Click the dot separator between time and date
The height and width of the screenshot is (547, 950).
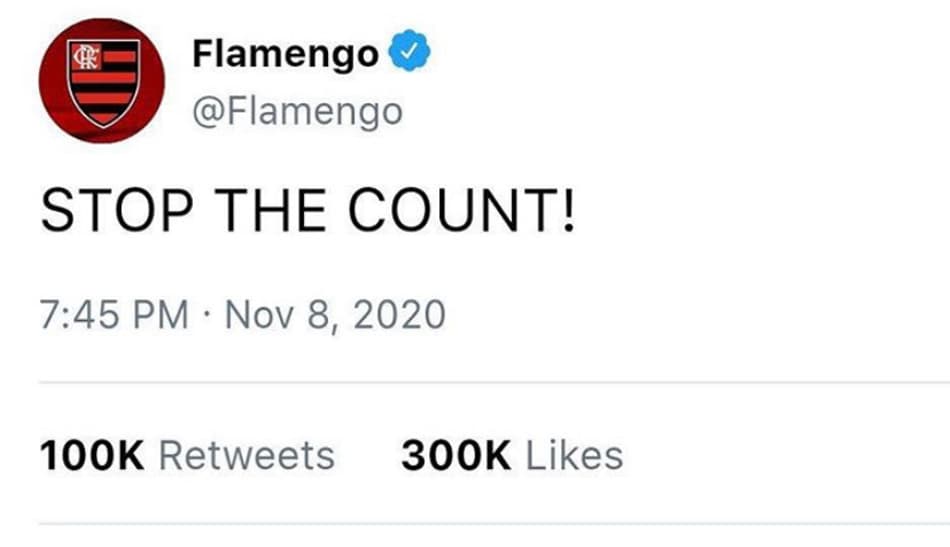207,316
